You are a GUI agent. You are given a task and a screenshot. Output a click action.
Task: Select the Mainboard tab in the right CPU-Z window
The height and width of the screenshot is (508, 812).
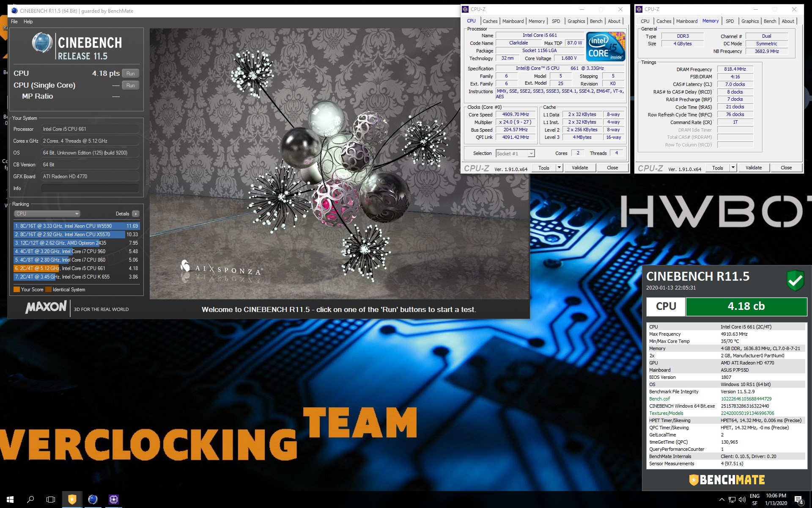[686, 21]
